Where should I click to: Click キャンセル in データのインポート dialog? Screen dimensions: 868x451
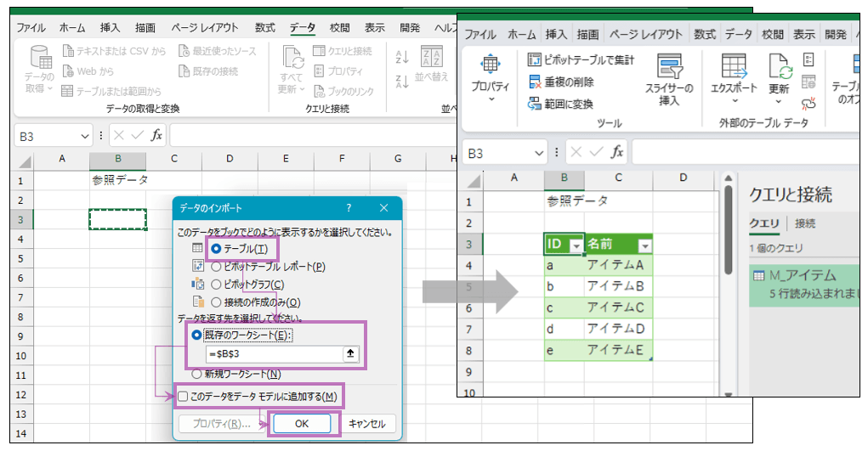(x=367, y=423)
